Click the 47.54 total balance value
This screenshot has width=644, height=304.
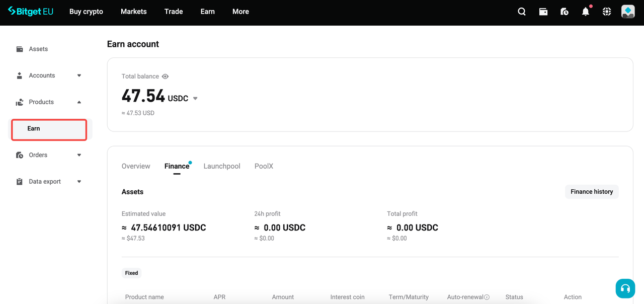click(x=143, y=96)
